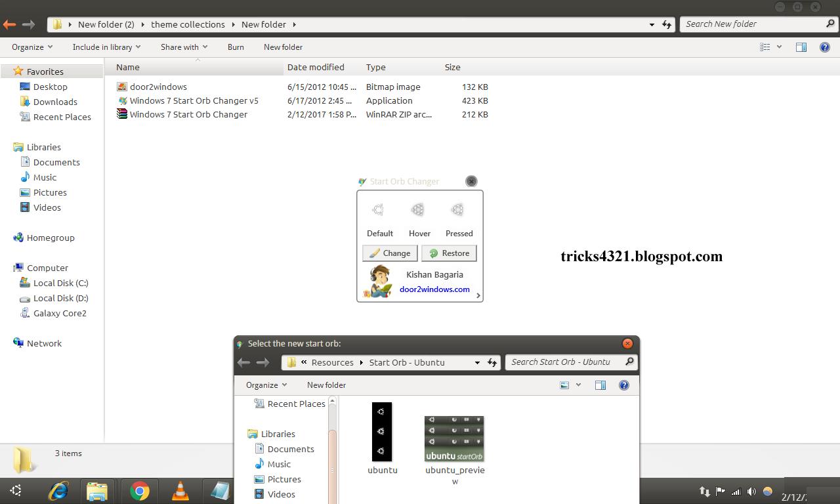Click 'theme collections' in the address breadcrumb
This screenshot has height=504, width=840.
(x=188, y=24)
